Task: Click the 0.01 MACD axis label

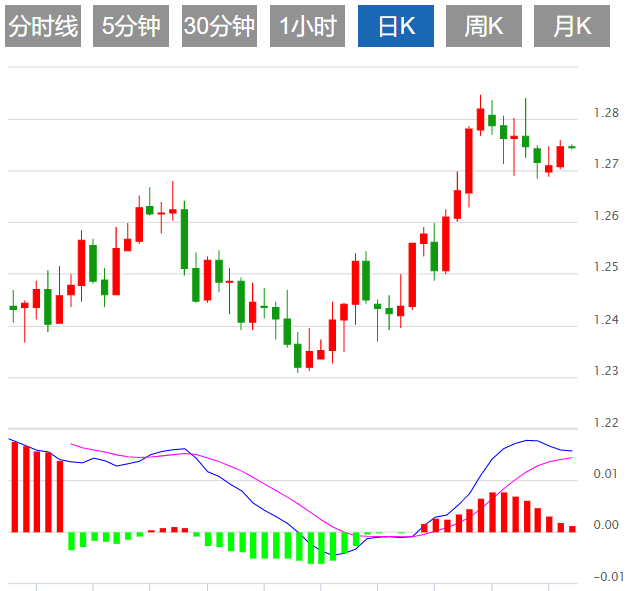Action: (x=606, y=473)
